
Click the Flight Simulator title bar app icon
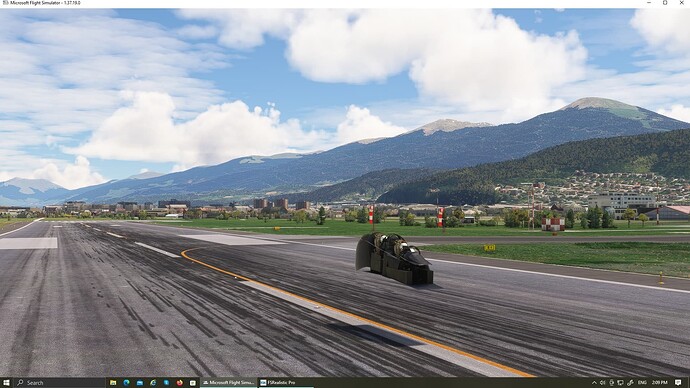pyautogui.click(x=5, y=3)
